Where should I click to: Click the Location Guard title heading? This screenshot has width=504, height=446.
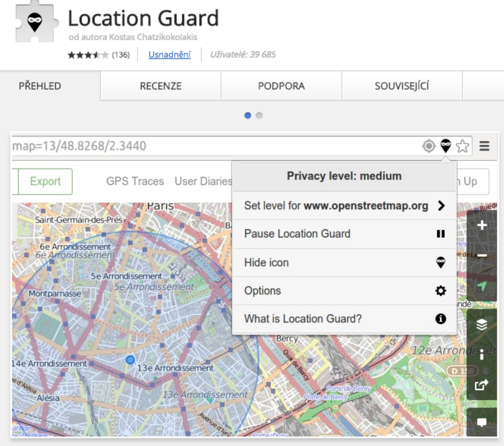[x=143, y=18]
